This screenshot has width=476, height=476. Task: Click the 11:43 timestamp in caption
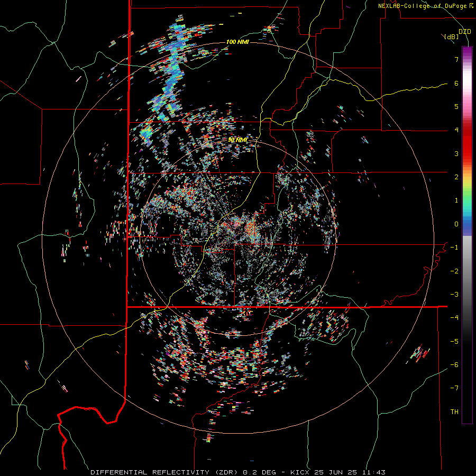[x=375, y=472]
